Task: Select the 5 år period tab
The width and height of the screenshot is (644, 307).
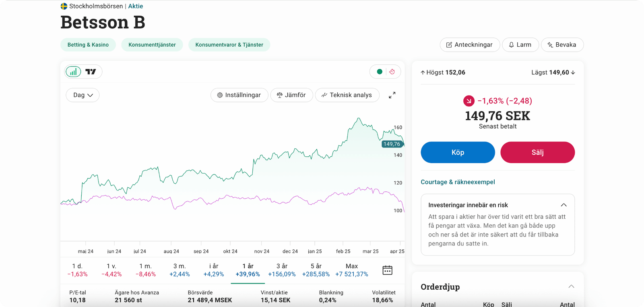Action: pos(316,270)
